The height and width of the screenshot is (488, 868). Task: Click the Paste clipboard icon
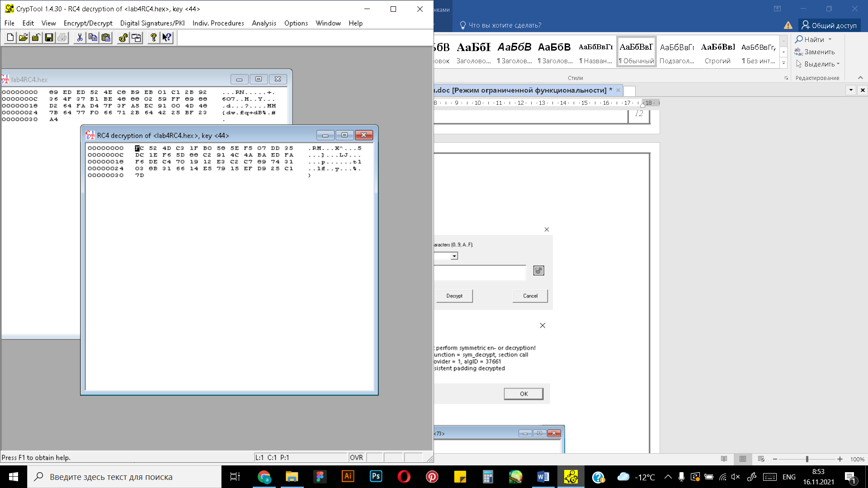pos(106,38)
